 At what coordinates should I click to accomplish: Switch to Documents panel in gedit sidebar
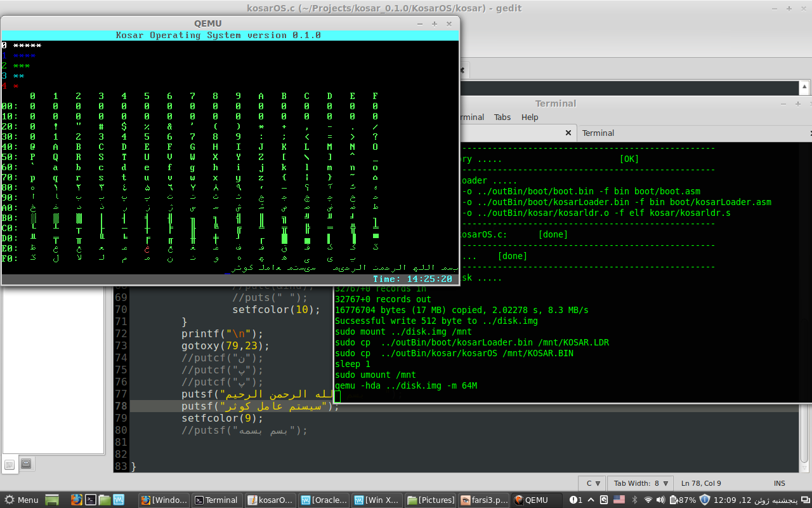(x=10, y=464)
